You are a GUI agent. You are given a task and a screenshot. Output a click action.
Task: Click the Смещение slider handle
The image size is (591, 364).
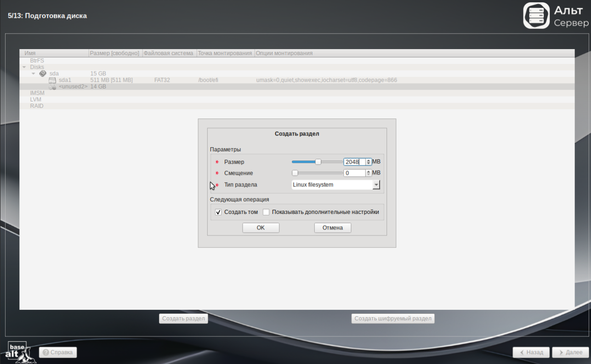[x=295, y=173]
